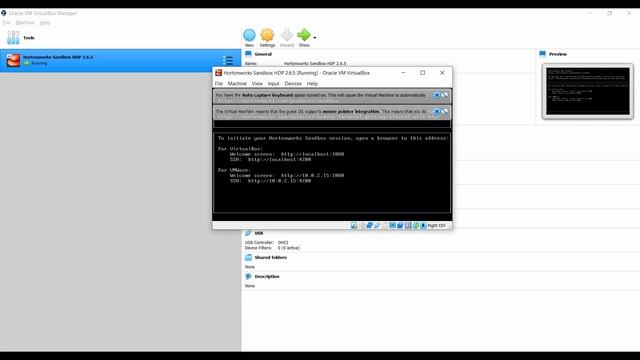
Task: Close the VirtualBox Manager window
Action: click(629, 13)
